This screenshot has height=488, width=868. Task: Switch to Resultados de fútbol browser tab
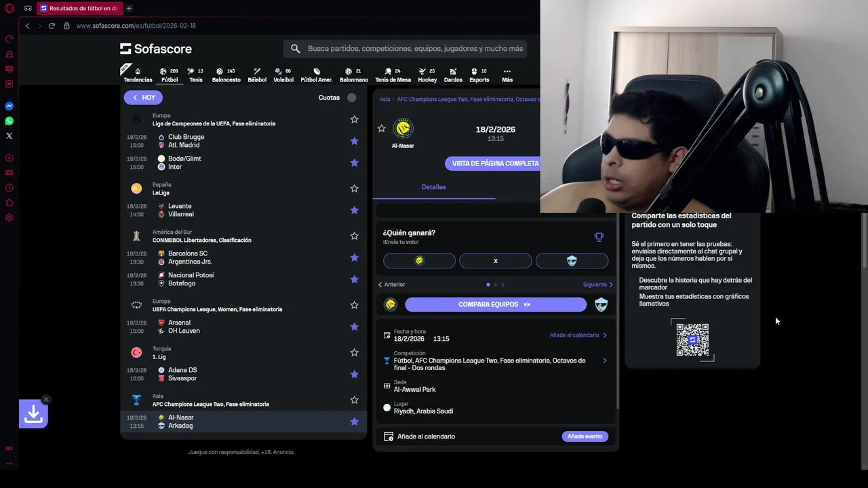click(x=79, y=8)
